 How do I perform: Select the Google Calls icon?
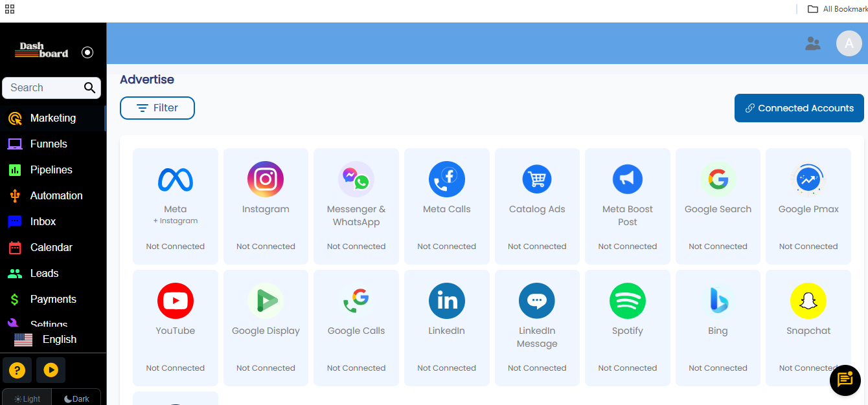356,301
